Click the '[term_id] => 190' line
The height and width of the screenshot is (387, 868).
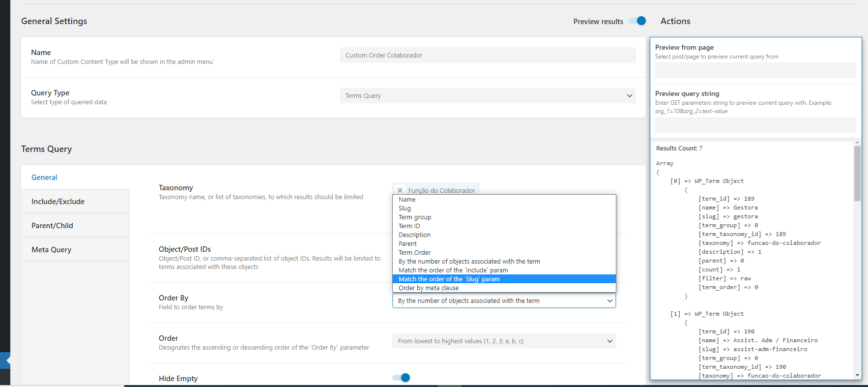[x=726, y=331]
